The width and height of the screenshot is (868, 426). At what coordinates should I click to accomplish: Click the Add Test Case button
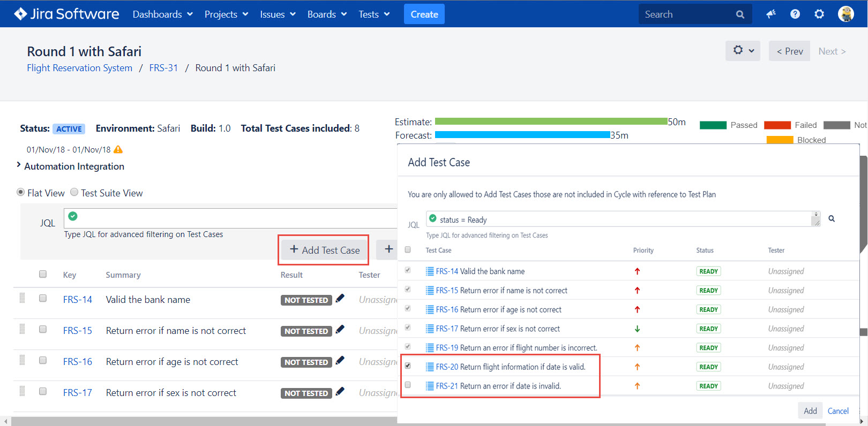coord(325,250)
